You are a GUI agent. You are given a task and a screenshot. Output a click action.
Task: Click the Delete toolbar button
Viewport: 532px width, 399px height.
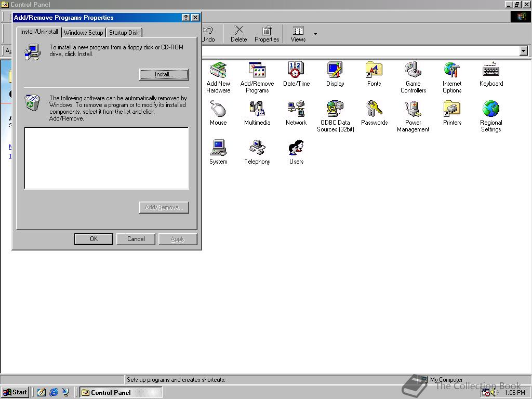pyautogui.click(x=239, y=34)
